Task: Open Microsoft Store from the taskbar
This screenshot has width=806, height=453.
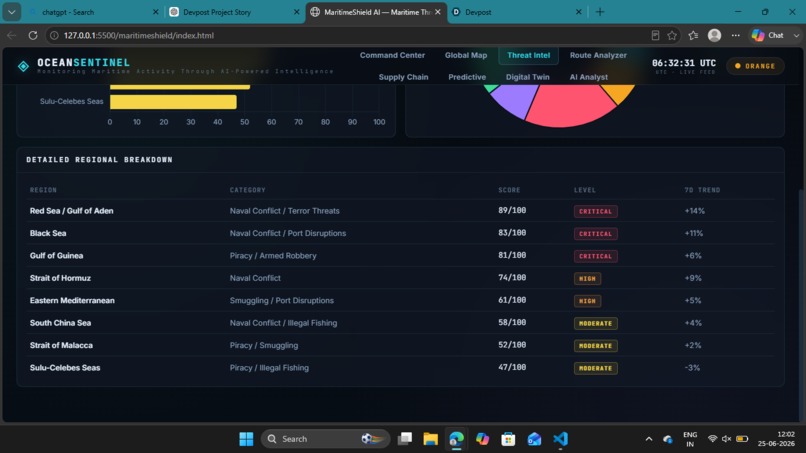Action: [x=508, y=439]
